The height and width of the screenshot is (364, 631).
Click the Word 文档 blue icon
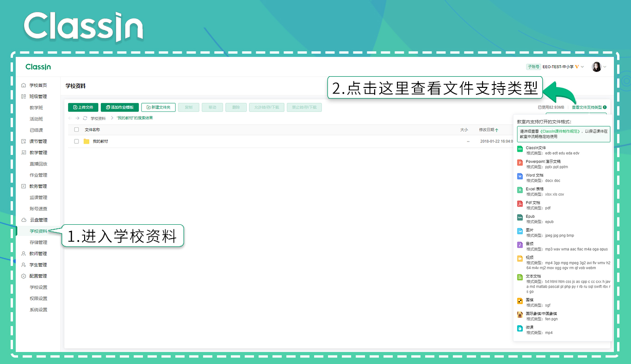[520, 176]
